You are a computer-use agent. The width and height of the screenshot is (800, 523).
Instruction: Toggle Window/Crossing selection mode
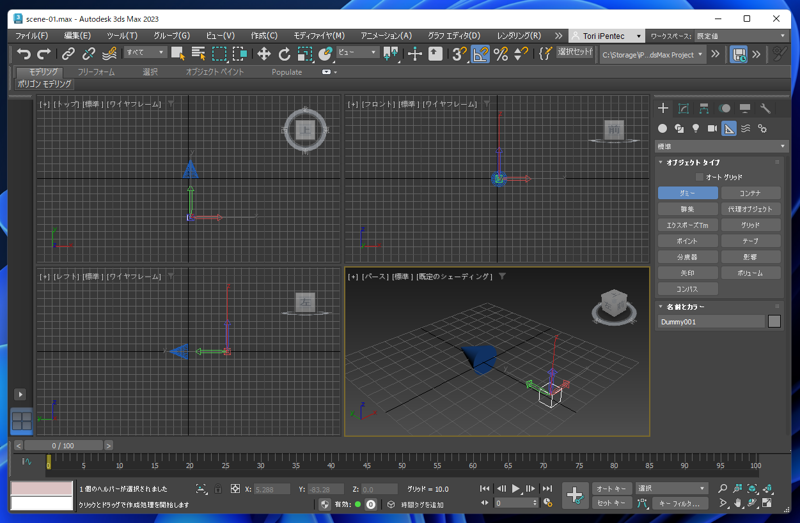tap(239, 54)
